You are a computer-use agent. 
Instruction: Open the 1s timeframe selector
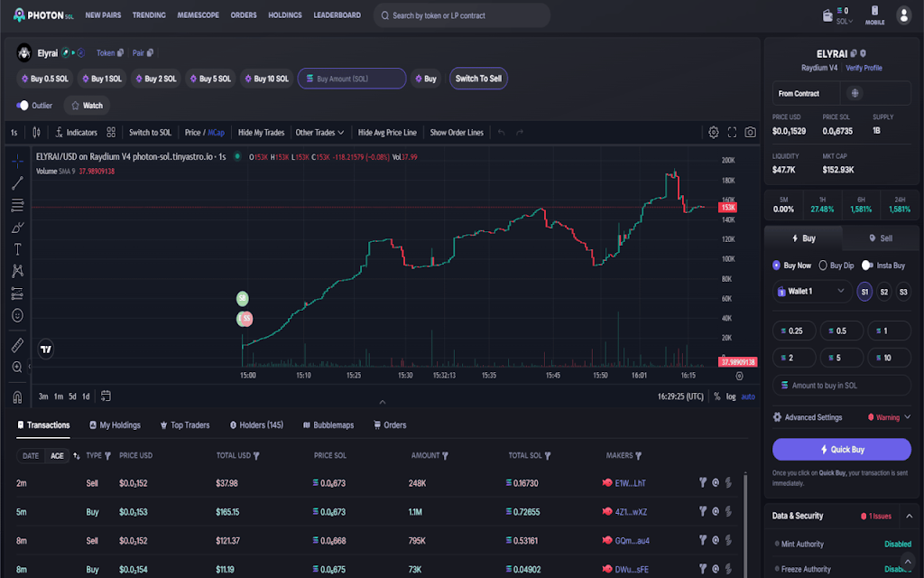tap(14, 132)
